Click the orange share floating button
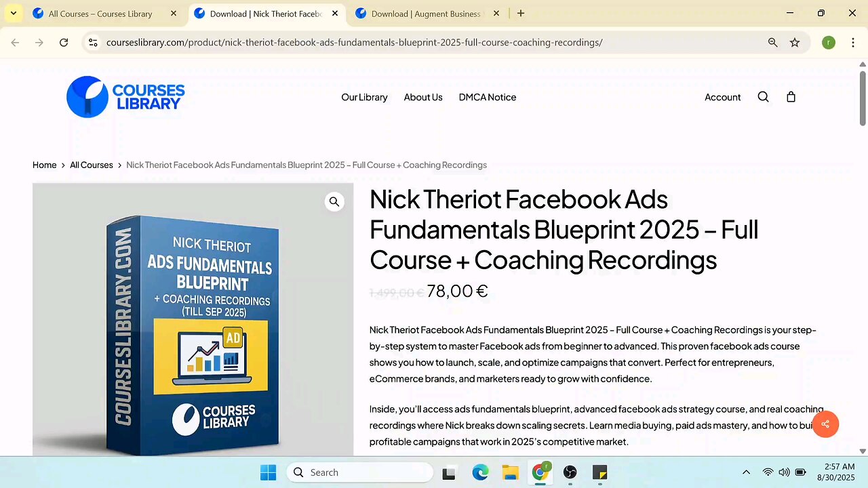Image resolution: width=868 pixels, height=488 pixels. click(x=825, y=424)
